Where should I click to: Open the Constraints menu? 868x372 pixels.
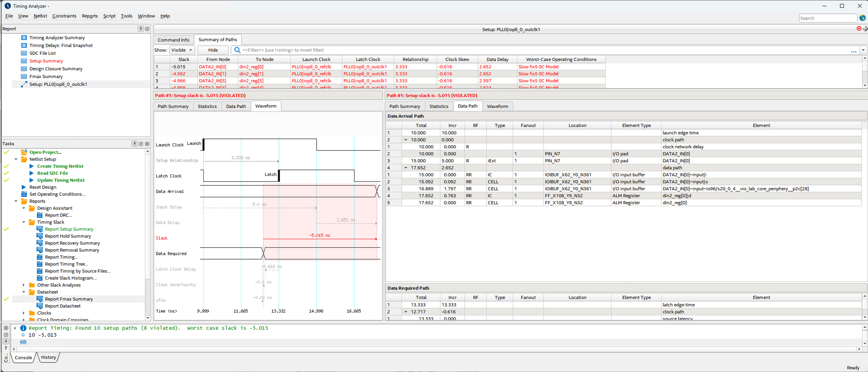point(64,16)
